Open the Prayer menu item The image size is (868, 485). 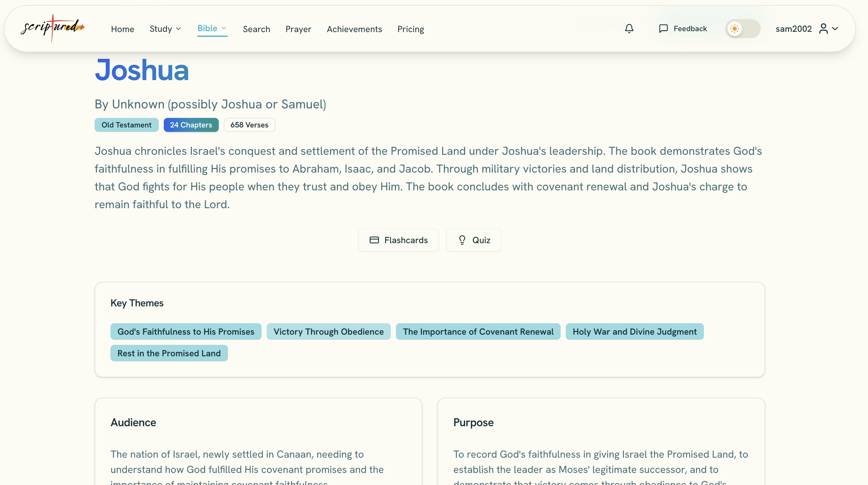[298, 29]
